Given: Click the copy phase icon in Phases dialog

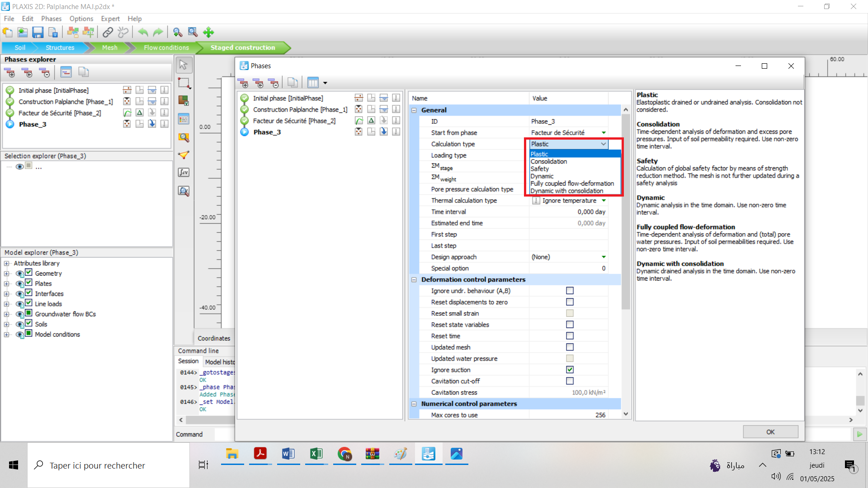Looking at the screenshot, I should coord(293,83).
